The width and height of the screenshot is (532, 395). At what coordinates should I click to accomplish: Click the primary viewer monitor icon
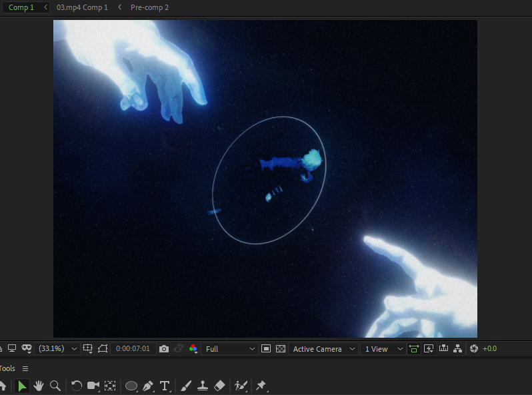(x=12, y=348)
